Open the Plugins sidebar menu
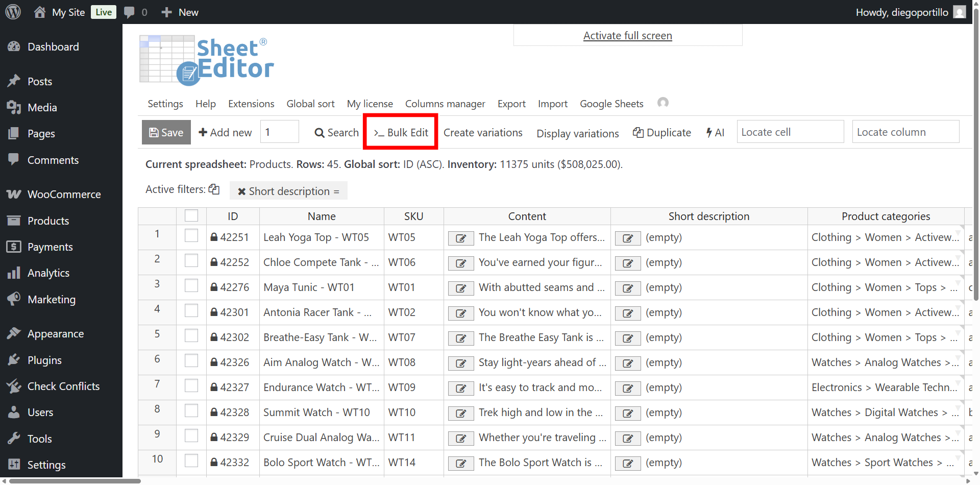The image size is (980, 485). coord(44,360)
